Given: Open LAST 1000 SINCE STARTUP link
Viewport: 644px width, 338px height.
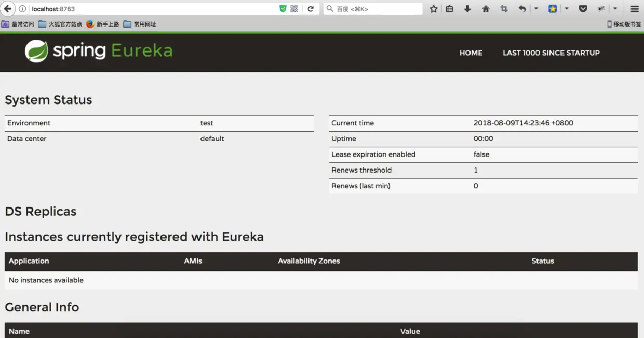Looking at the screenshot, I should coord(551,53).
